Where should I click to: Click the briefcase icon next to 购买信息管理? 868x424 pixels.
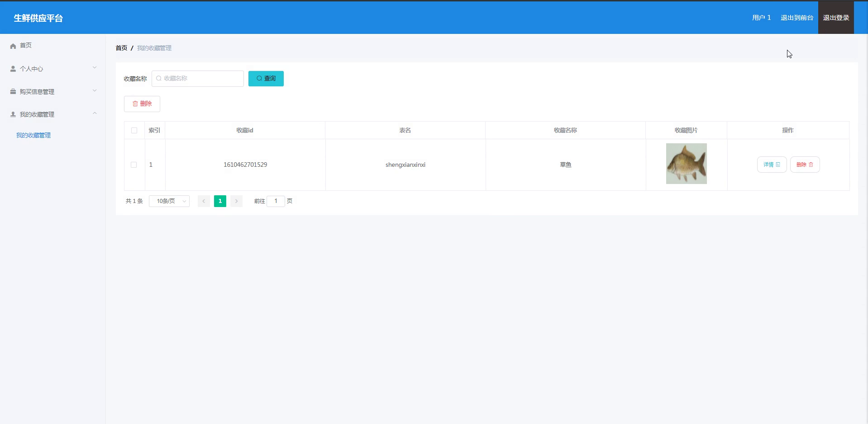click(x=13, y=91)
